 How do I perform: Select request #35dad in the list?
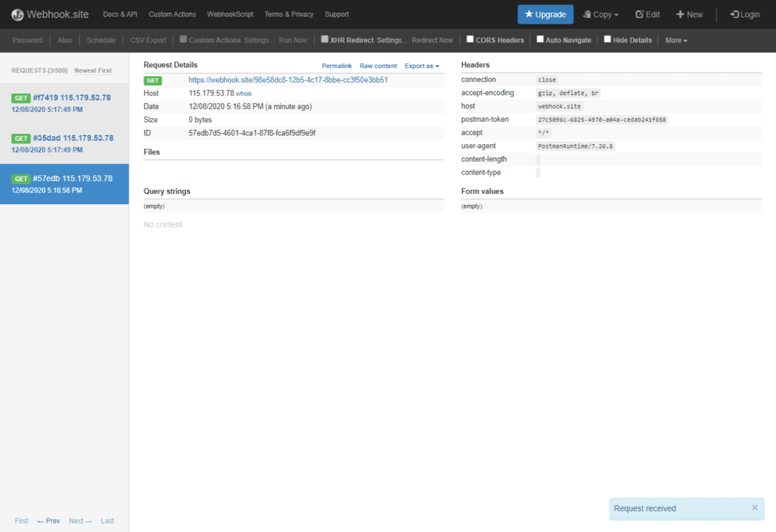pyautogui.click(x=65, y=144)
